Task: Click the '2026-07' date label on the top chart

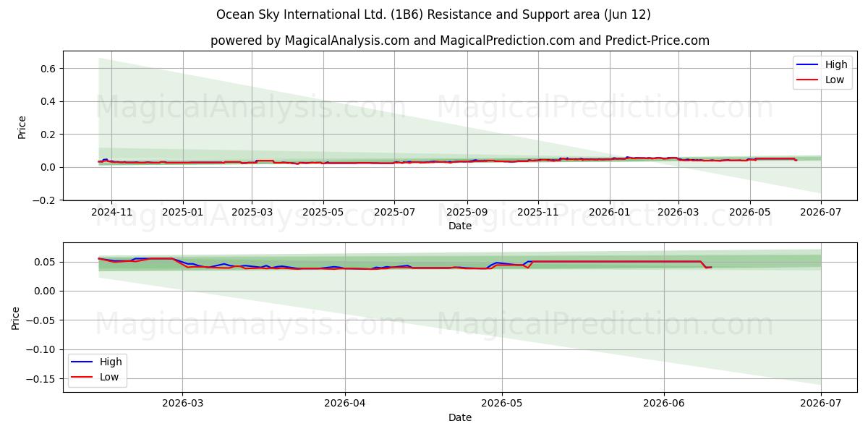Action: coord(821,213)
